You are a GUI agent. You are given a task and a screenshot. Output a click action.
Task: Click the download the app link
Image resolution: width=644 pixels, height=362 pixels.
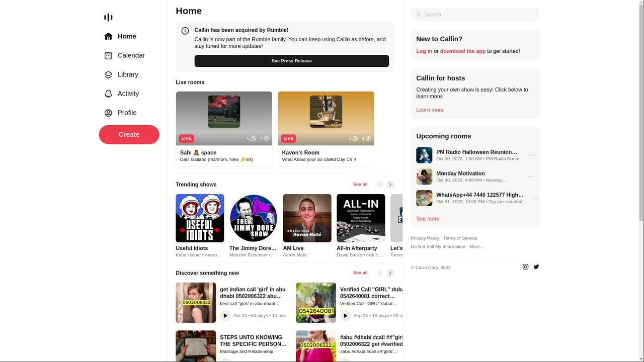(463, 51)
